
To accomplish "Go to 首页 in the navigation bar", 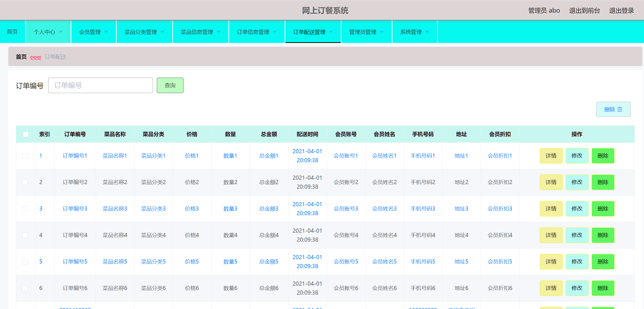I will tap(12, 32).
